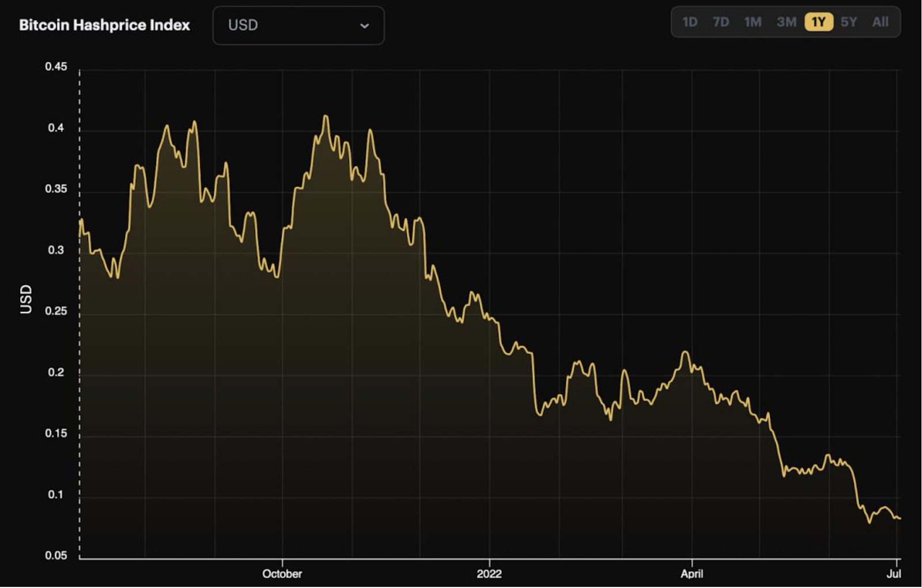Click the 0.45 y-axis value
The image size is (922, 588).
click(56, 67)
